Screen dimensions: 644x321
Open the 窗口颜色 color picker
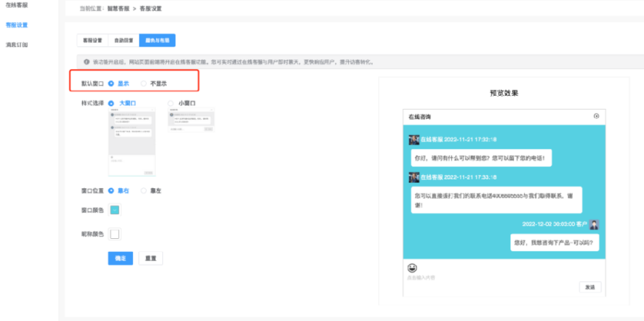pyautogui.click(x=115, y=210)
